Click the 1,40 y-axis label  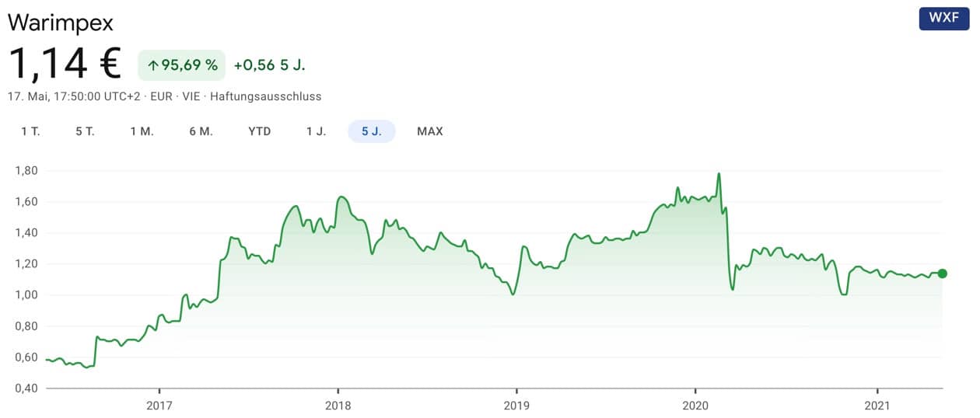pyautogui.click(x=26, y=233)
